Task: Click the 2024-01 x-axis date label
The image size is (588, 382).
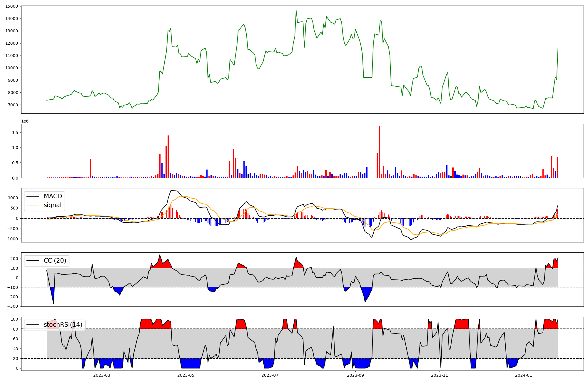Action: point(524,375)
